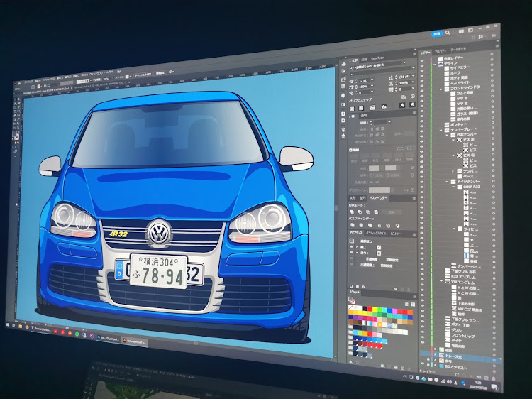Screen dimensions: 532x399
Task: Click the 環境設定 button in control bar
Action: (x=160, y=73)
